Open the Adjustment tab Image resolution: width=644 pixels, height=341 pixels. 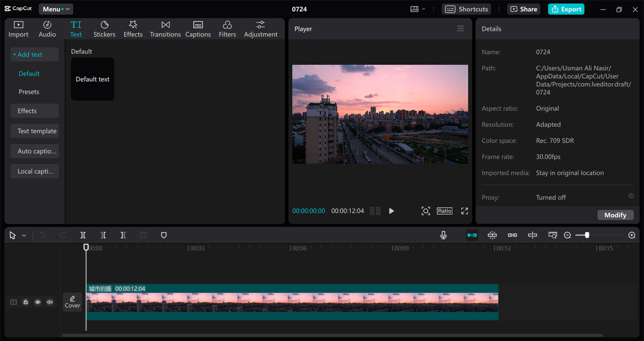pos(261,29)
